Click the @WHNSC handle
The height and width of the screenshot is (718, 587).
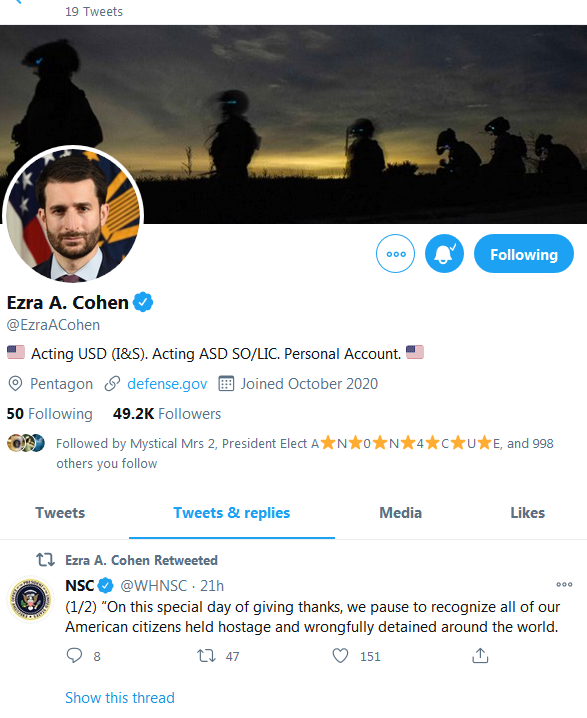(x=153, y=586)
